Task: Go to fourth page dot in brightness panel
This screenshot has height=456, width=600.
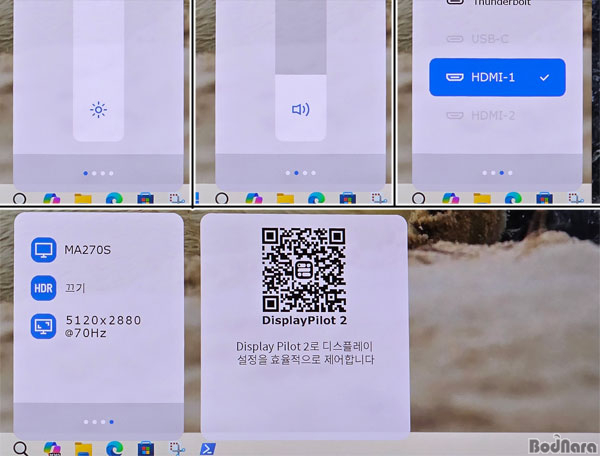Action: click(x=111, y=173)
